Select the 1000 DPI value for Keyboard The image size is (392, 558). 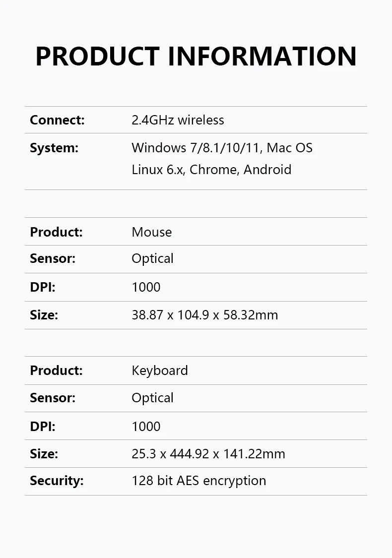click(x=146, y=427)
